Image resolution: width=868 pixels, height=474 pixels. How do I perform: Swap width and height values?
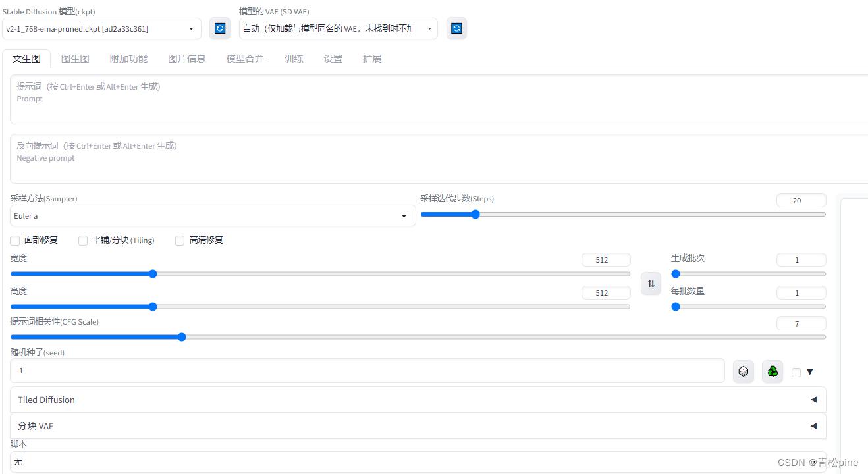(x=651, y=283)
